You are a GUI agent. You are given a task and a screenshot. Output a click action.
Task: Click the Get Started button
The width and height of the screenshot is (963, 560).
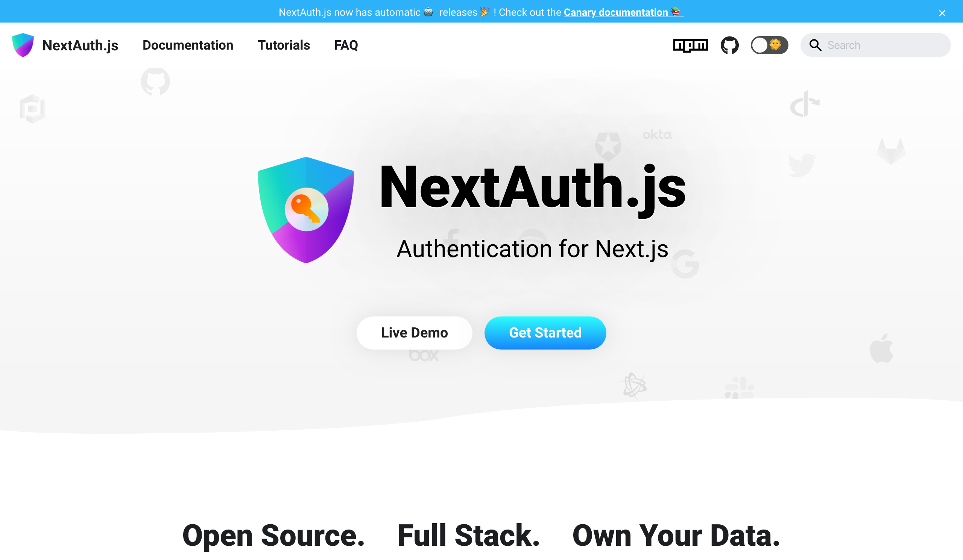coord(545,333)
